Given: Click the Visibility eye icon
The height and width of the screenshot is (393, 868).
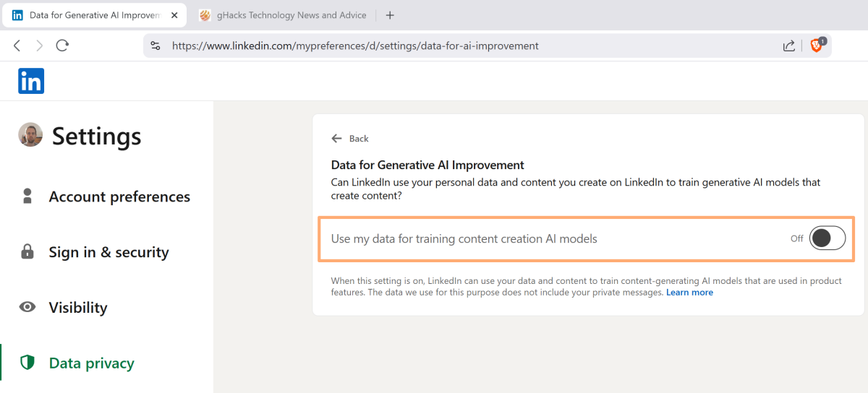Looking at the screenshot, I should coord(27,307).
